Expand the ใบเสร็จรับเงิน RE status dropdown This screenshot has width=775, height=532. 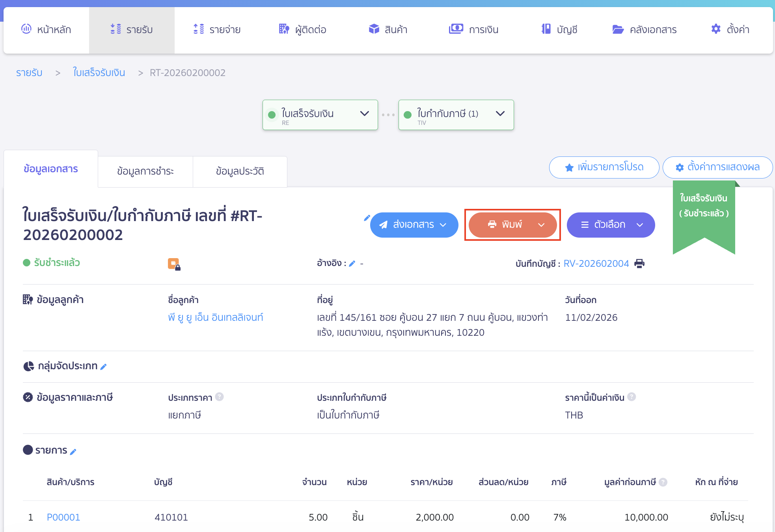pyautogui.click(x=364, y=114)
